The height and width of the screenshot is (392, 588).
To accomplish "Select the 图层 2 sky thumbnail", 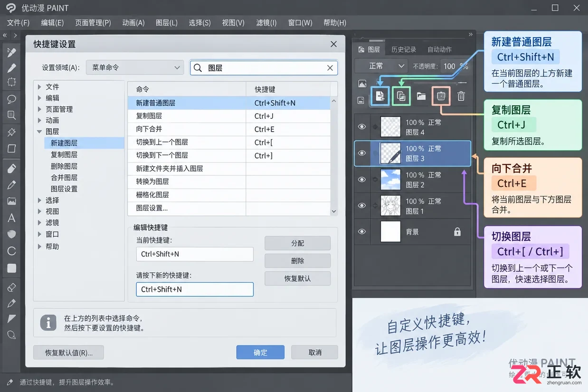I will (x=391, y=180).
